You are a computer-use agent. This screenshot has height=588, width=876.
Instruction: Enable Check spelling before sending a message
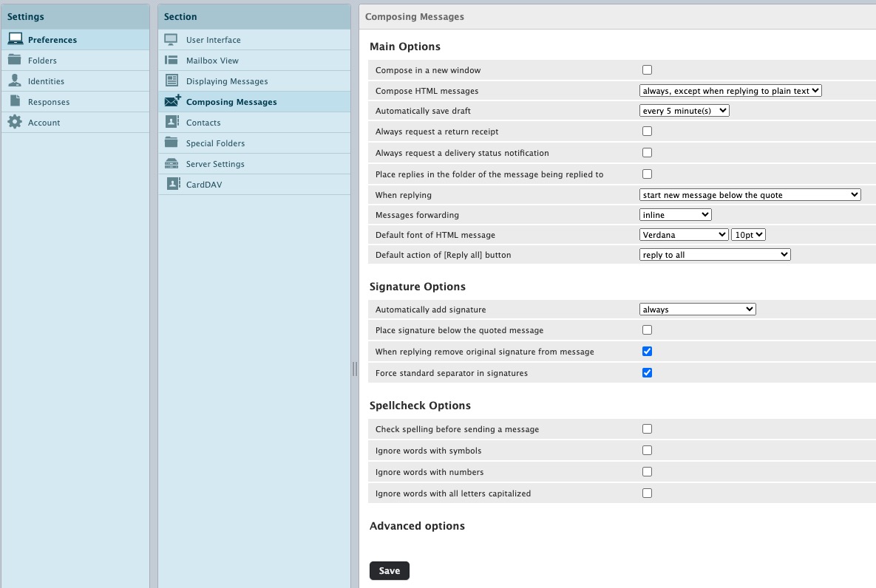647,429
